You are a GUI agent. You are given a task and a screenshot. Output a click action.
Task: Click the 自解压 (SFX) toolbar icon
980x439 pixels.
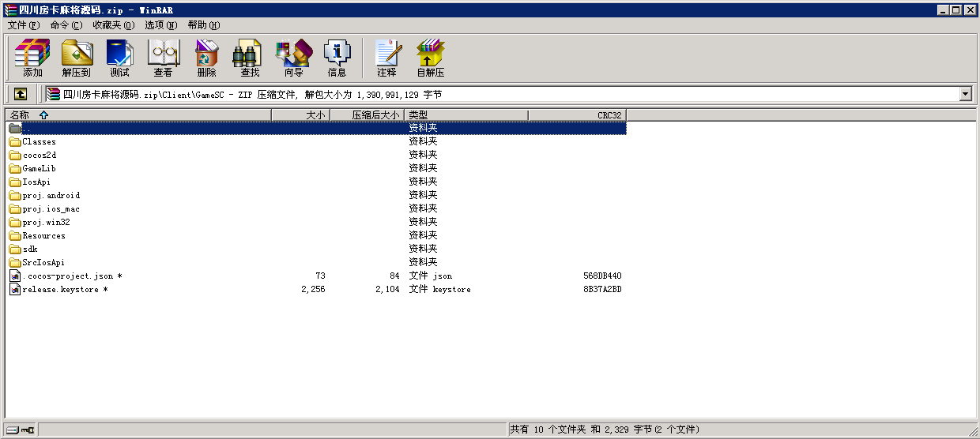pyautogui.click(x=431, y=58)
